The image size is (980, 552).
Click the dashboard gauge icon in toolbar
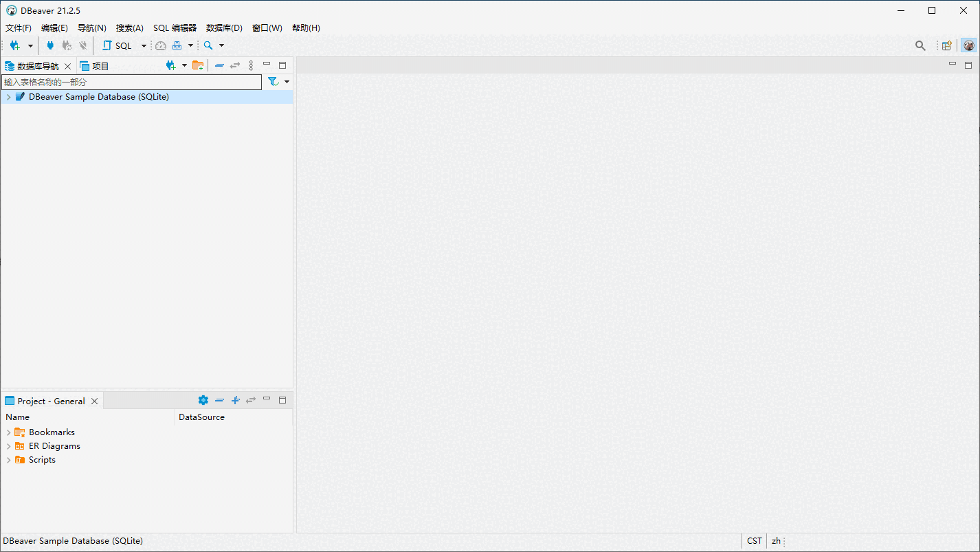(161, 45)
